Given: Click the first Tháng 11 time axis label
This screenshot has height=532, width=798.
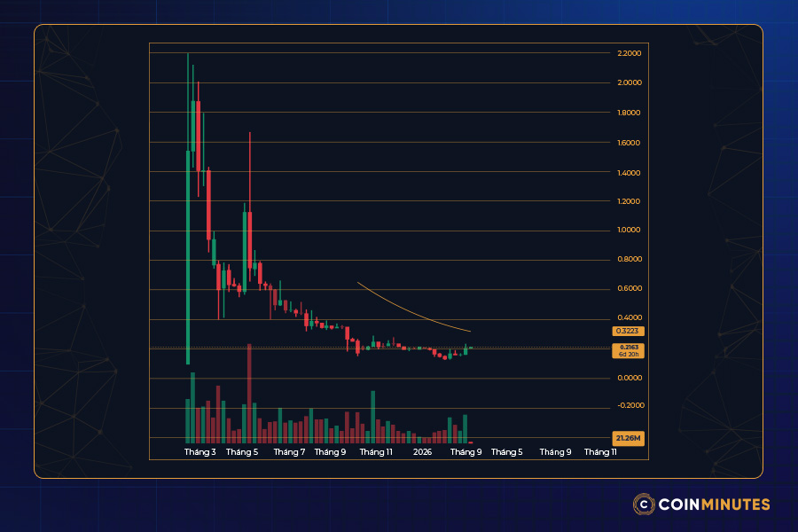Looking at the screenshot, I should [376, 452].
